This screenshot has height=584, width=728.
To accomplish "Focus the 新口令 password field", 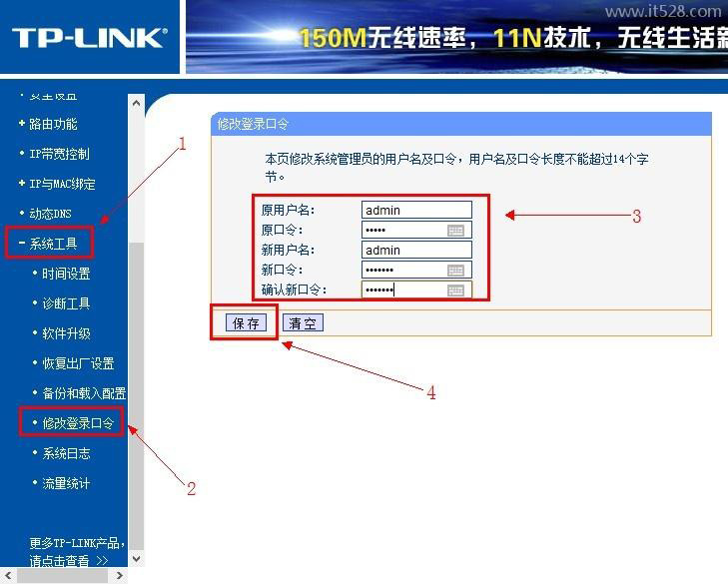I will click(x=416, y=270).
